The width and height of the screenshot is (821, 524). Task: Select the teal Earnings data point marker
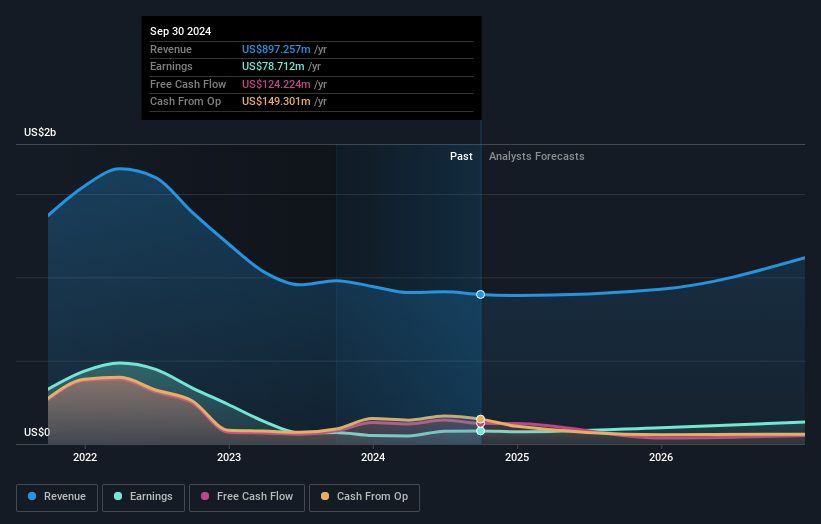481,431
